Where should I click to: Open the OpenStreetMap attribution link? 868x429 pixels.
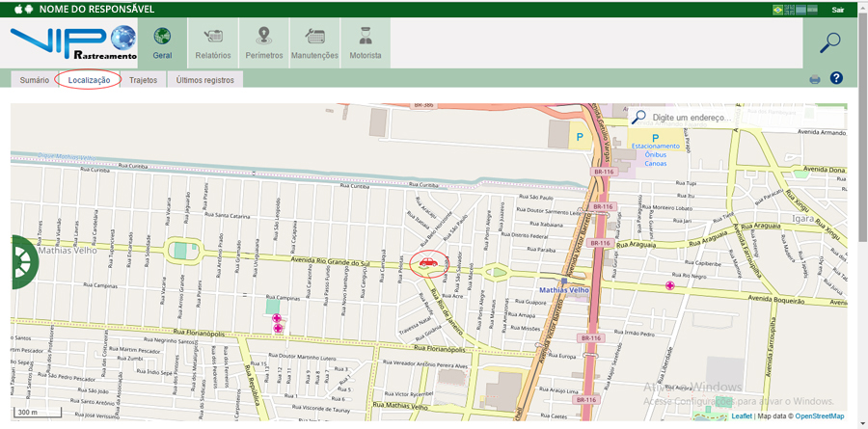coord(820,416)
